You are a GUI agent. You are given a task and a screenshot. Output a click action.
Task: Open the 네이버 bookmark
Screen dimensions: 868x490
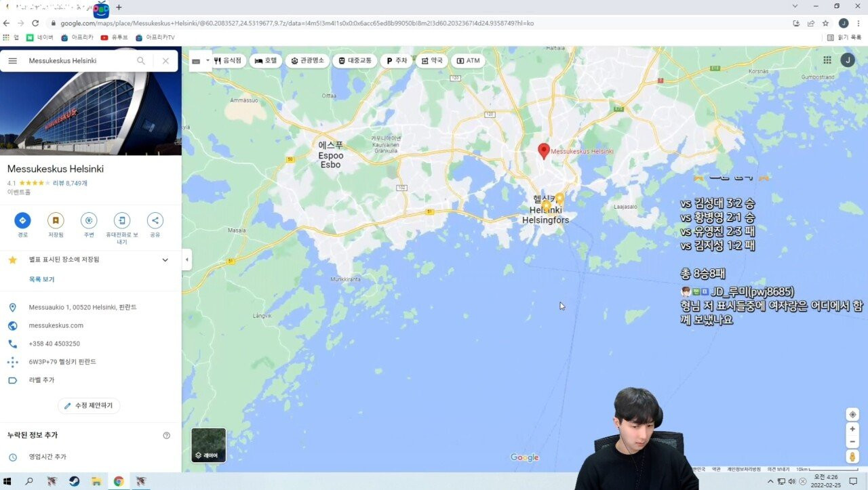pos(40,37)
